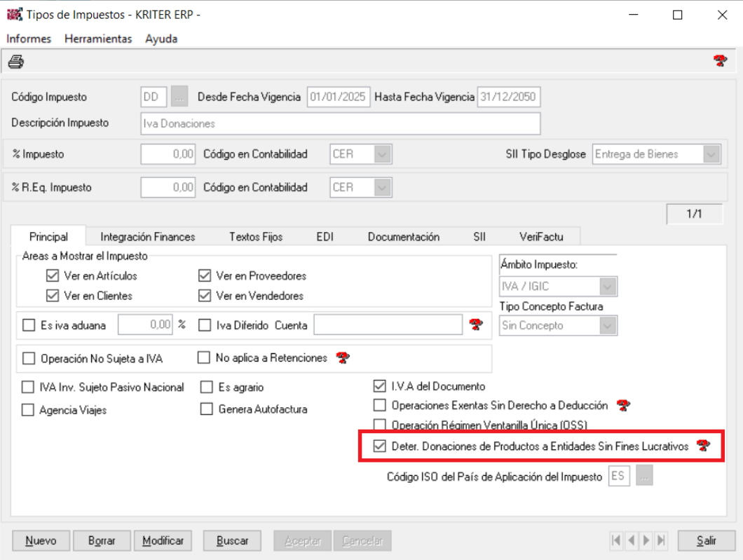
Task: Open Código Impuesto lookup ellipsis button
Action: pyautogui.click(x=181, y=97)
